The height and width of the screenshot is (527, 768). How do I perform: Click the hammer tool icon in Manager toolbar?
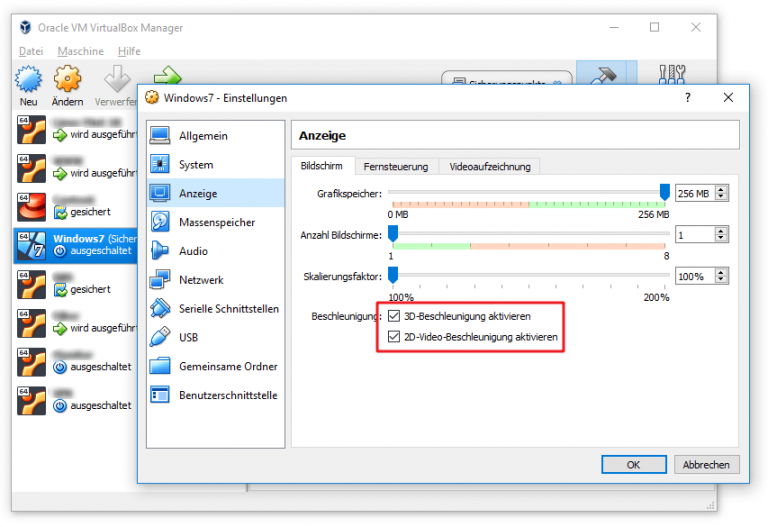coord(601,74)
